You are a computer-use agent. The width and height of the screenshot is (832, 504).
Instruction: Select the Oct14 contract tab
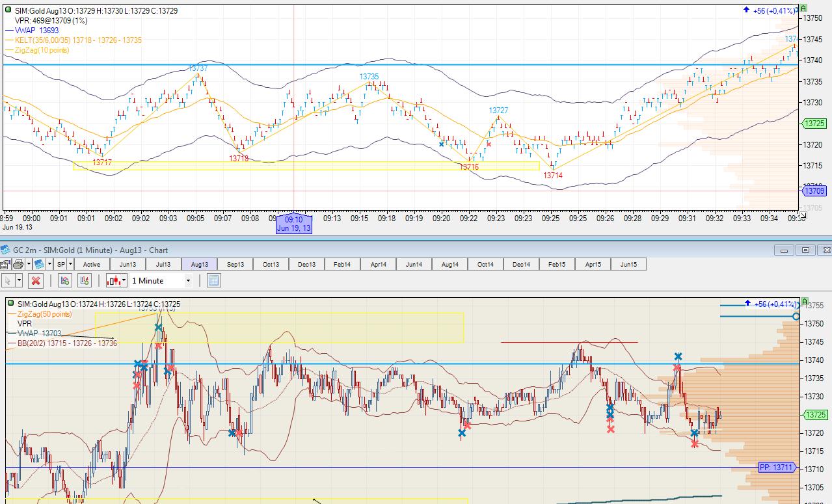(485, 264)
